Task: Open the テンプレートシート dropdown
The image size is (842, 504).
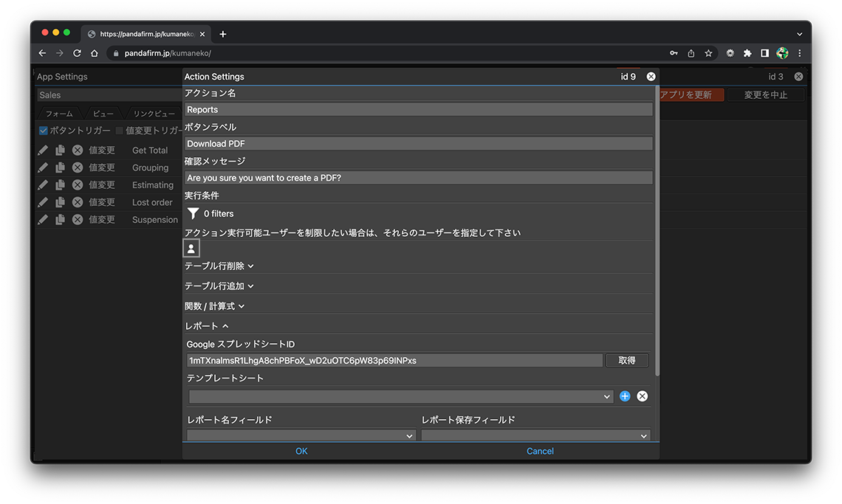Action: [x=400, y=396]
